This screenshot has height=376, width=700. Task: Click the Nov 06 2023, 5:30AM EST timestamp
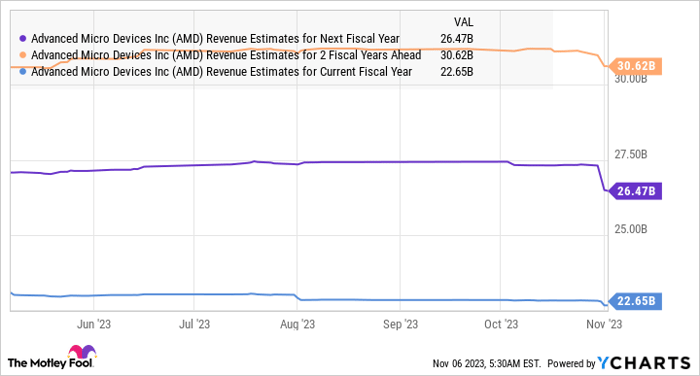click(x=486, y=363)
